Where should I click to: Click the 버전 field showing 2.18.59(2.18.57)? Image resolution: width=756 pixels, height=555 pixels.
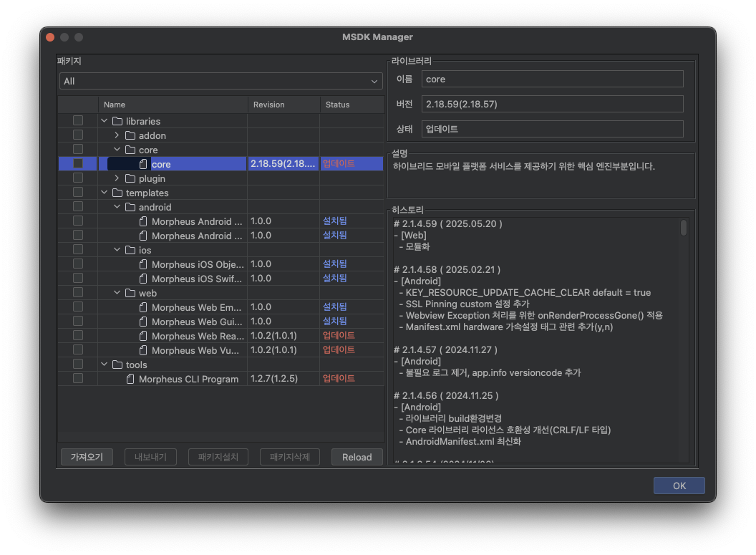click(552, 104)
